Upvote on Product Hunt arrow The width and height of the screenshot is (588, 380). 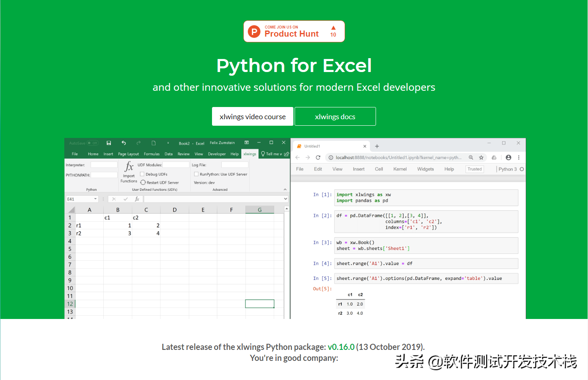point(333,28)
